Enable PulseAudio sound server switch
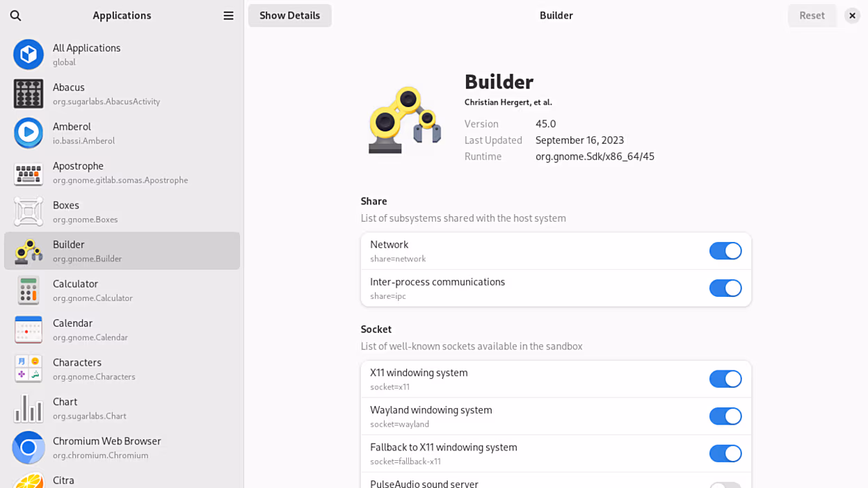Viewport: 868px width, 488px height. pyautogui.click(x=725, y=485)
